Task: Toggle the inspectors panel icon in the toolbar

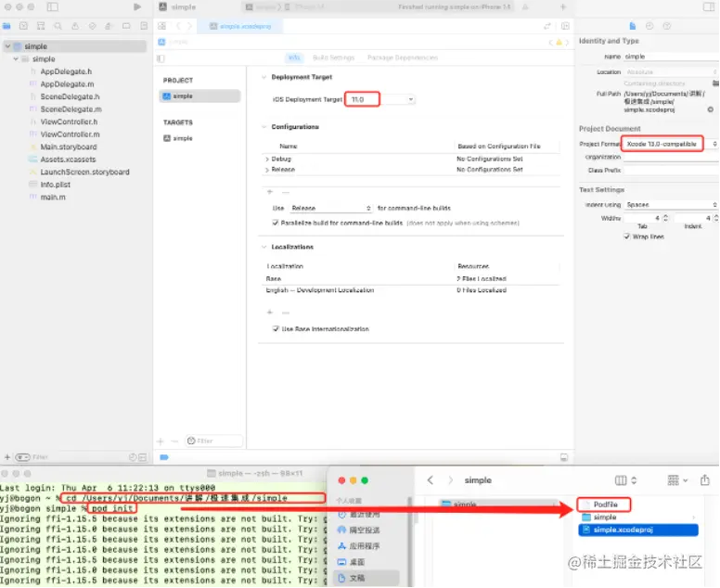Action: pos(709,6)
